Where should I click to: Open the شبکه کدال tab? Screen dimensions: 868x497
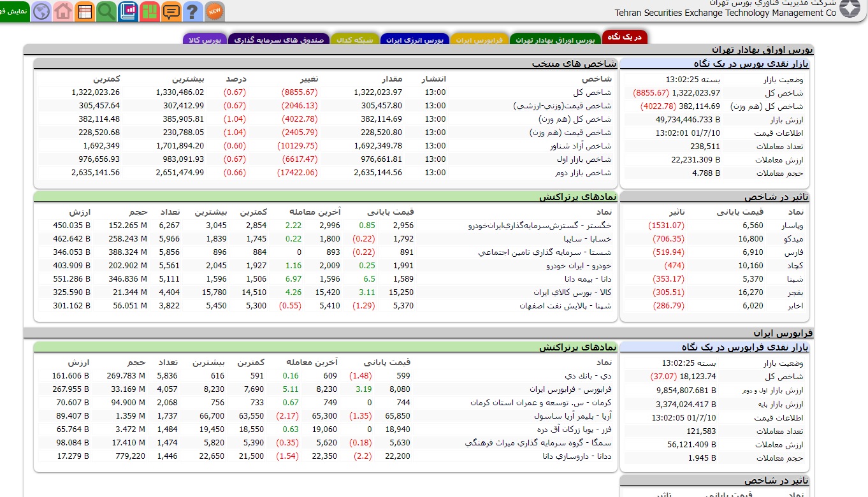click(355, 40)
